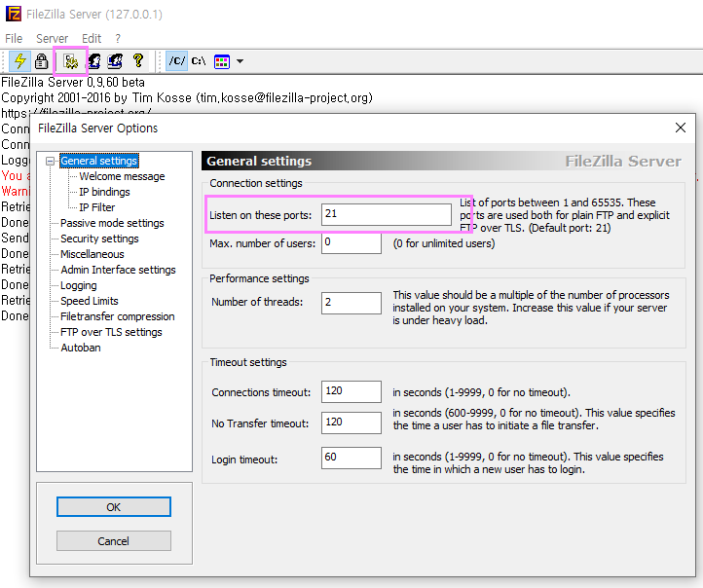The width and height of the screenshot is (703, 588).
Task: Dismiss the dialog with Cancel
Action: click(113, 541)
